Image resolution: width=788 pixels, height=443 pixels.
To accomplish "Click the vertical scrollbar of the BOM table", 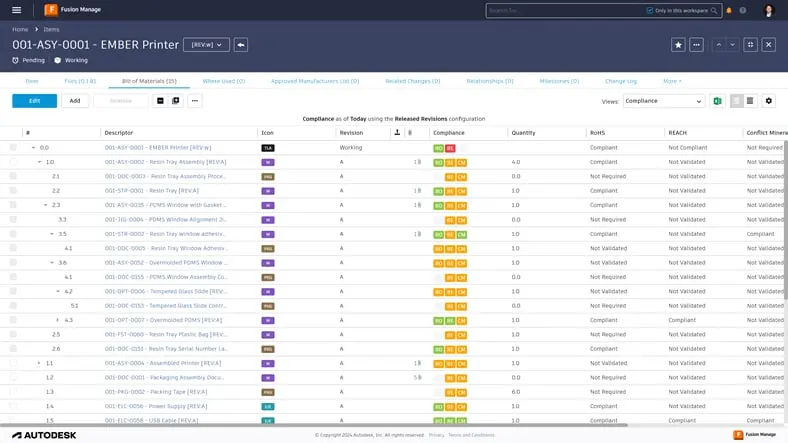I will click(785, 218).
